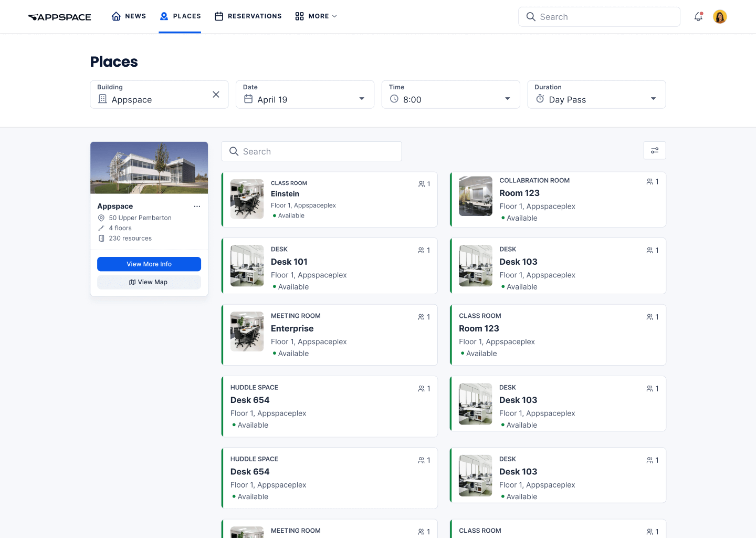Clear the Appspace building selection
The height and width of the screenshot is (538, 756).
pyautogui.click(x=216, y=95)
